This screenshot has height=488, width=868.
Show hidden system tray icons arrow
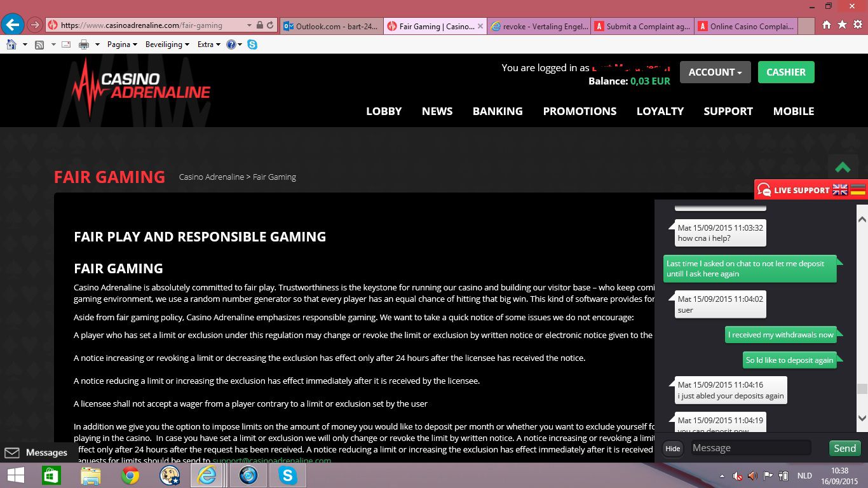tap(722, 476)
